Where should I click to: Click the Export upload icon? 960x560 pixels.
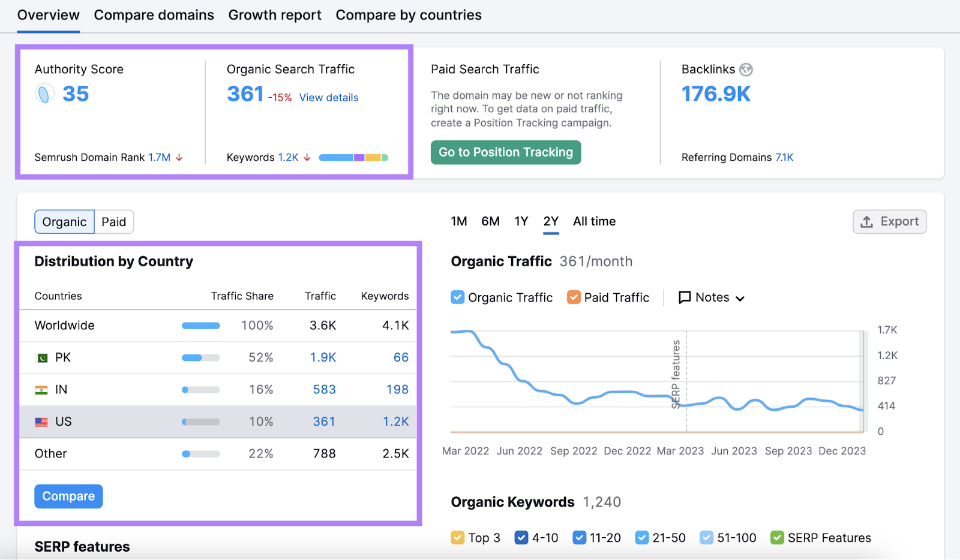(x=866, y=221)
